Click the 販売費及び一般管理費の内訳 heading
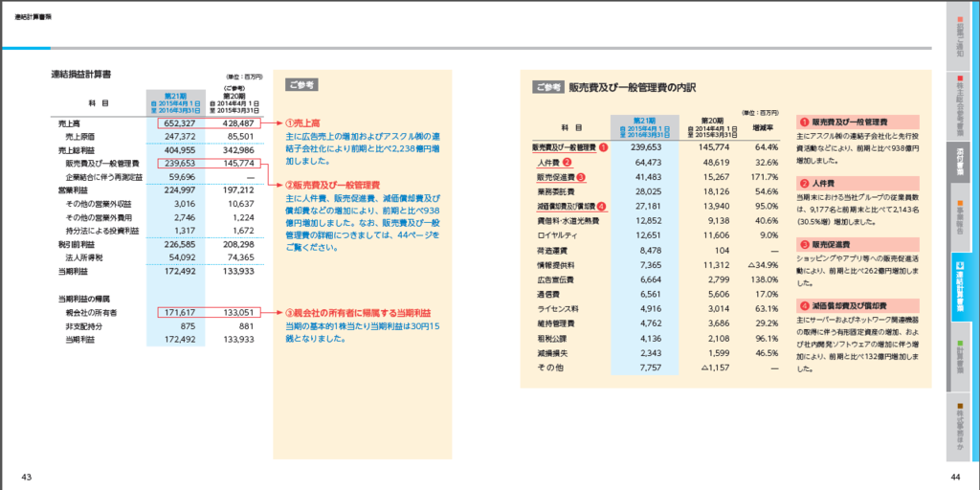This screenshot has width=980, height=490. click(x=633, y=87)
